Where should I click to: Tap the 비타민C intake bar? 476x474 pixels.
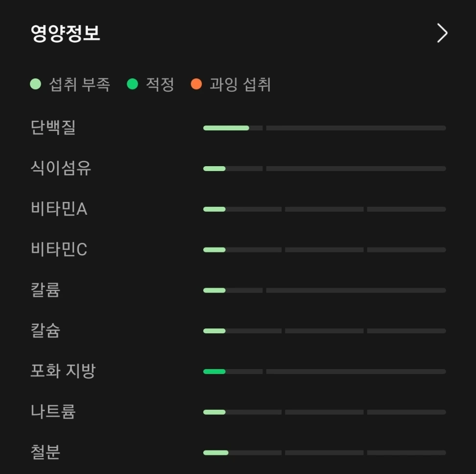(x=325, y=250)
